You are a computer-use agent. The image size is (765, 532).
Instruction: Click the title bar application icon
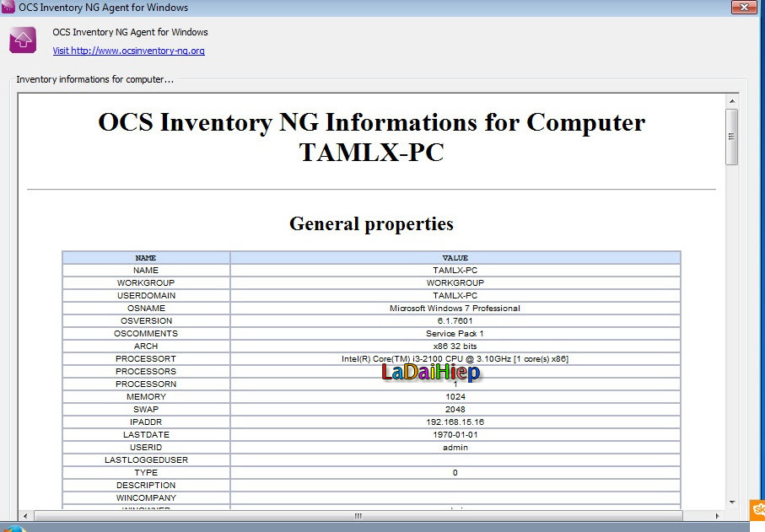point(8,8)
